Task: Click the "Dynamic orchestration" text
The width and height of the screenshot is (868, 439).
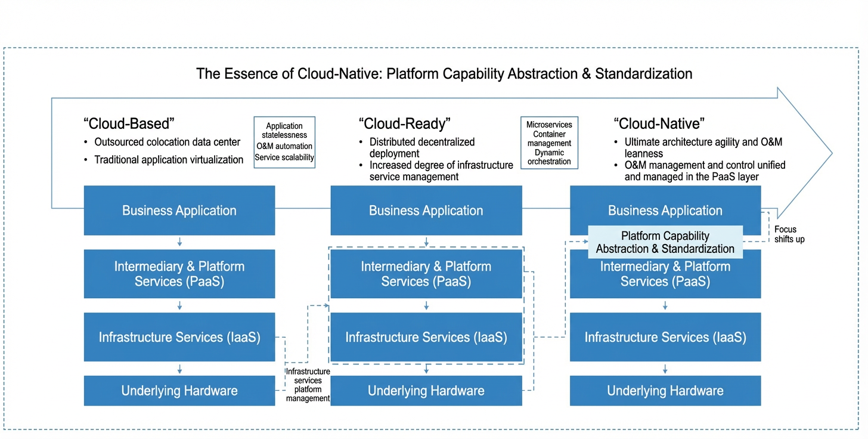Action: (549, 157)
